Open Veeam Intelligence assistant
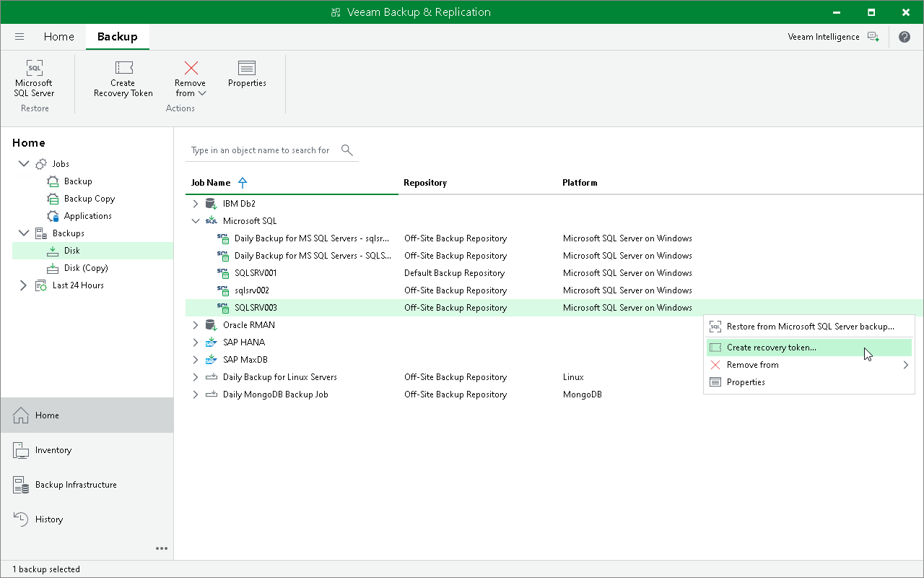The height and width of the screenshot is (578, 924). (x=833, y=37)
